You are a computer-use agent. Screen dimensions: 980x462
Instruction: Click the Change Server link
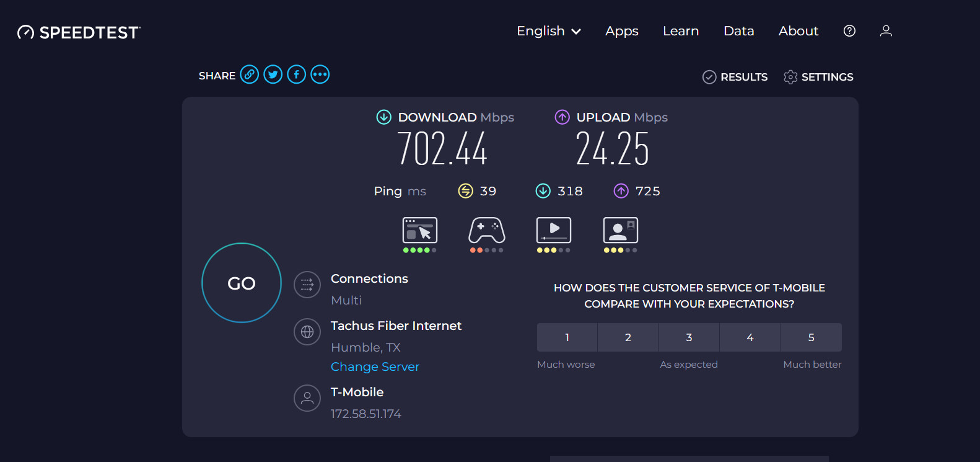pyautogui.click(x=375, y=366)
